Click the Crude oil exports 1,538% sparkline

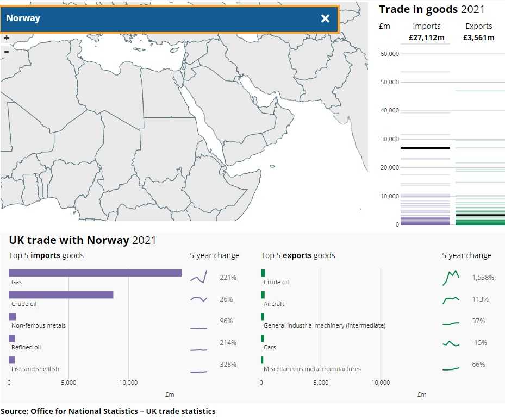click(451, 277)
